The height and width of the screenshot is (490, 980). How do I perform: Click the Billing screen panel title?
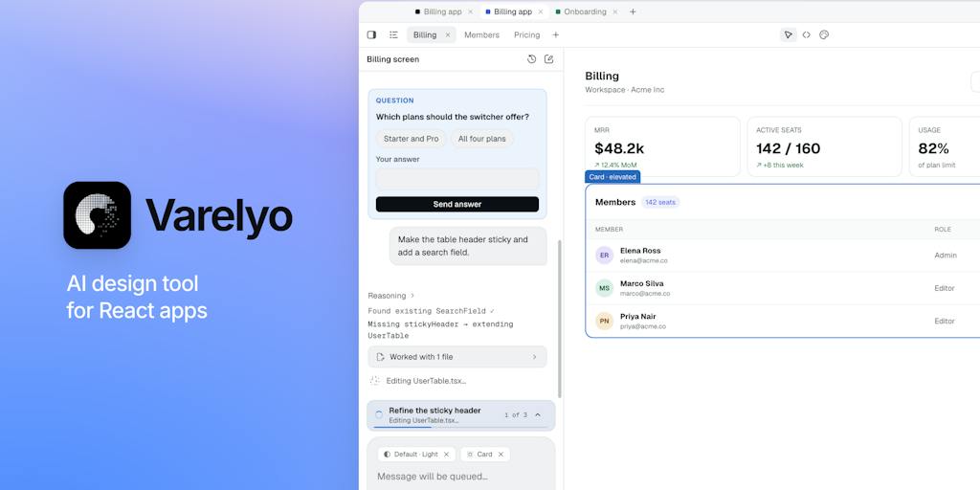pos(393,59)
